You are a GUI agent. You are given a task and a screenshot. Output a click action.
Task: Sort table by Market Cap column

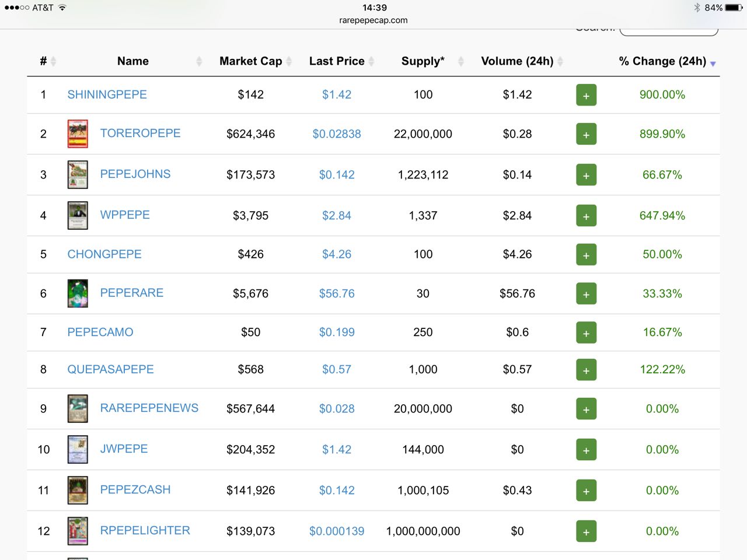pos(251,61)
